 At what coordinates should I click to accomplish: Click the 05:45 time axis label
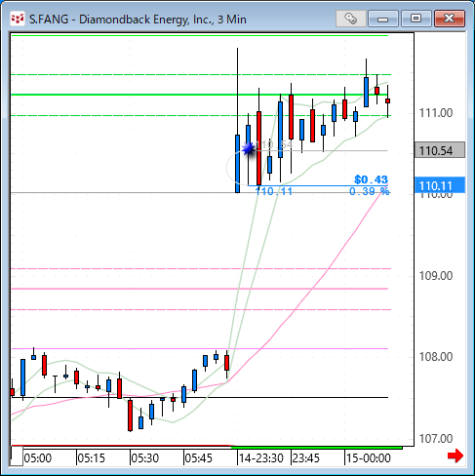(x=199, y=458)
